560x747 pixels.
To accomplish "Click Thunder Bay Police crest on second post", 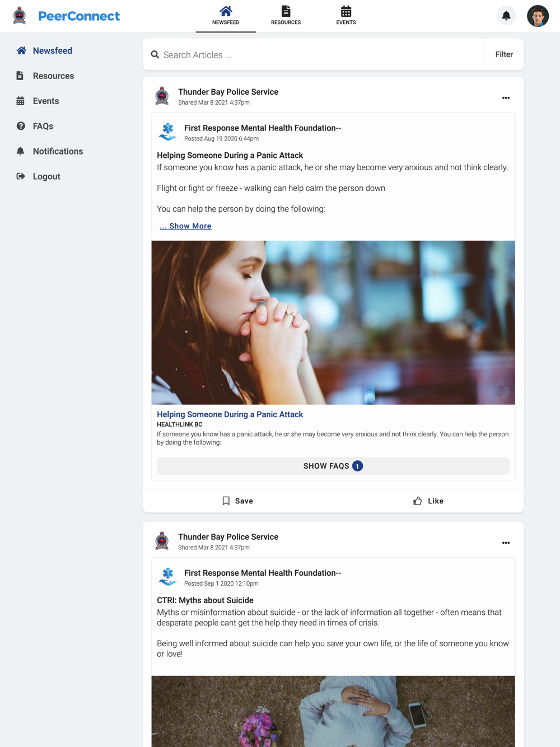I will pyautogui.click(x=162, y=541).
